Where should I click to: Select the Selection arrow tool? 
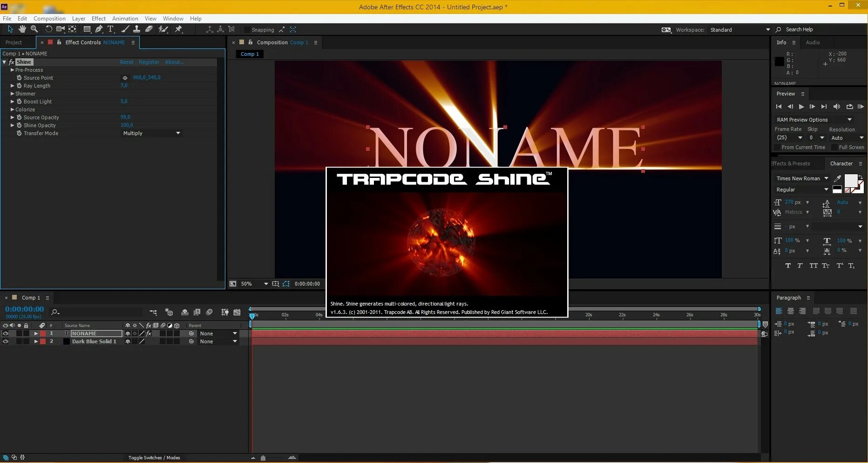click(x=10, y=29)
